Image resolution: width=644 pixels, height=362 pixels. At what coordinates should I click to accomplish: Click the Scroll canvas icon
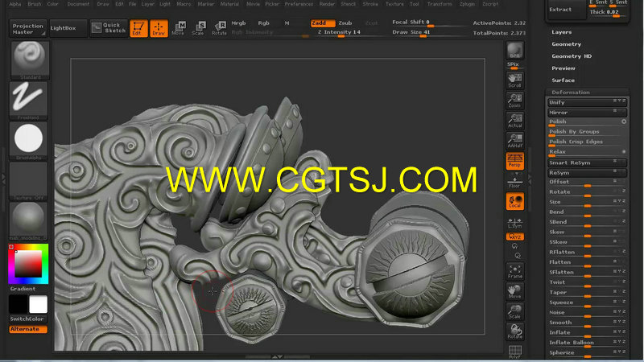point(514,80)
